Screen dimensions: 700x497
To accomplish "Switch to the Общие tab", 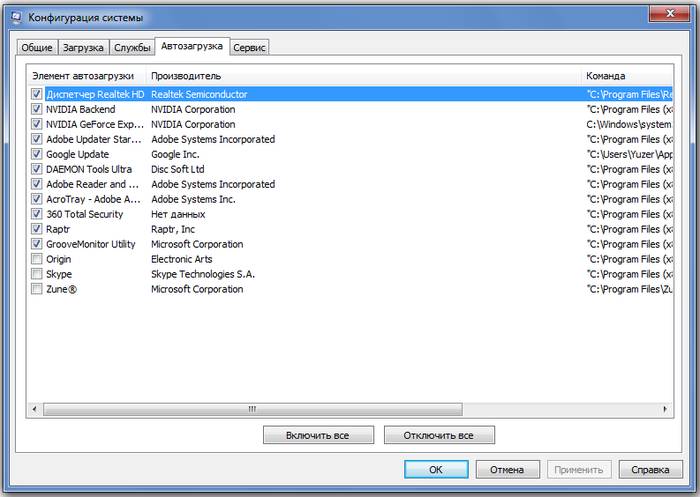I will (x=35, y=47).
